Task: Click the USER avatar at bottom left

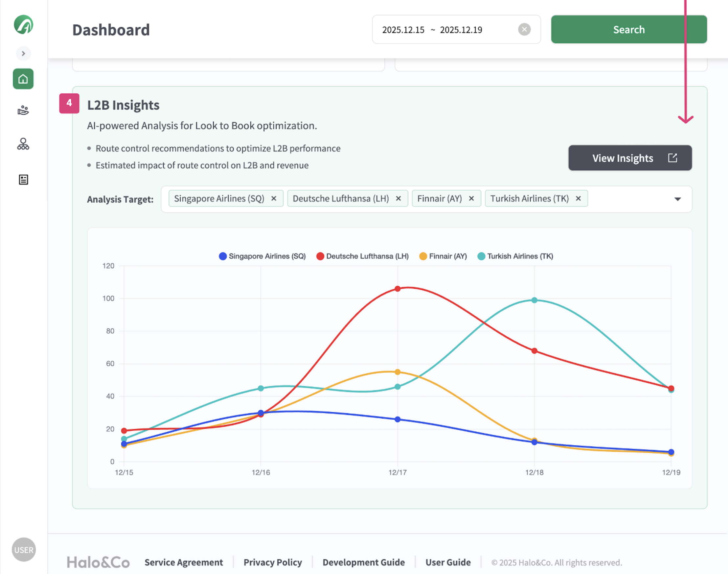Action: pyautogui.click(x=24, y=550)
